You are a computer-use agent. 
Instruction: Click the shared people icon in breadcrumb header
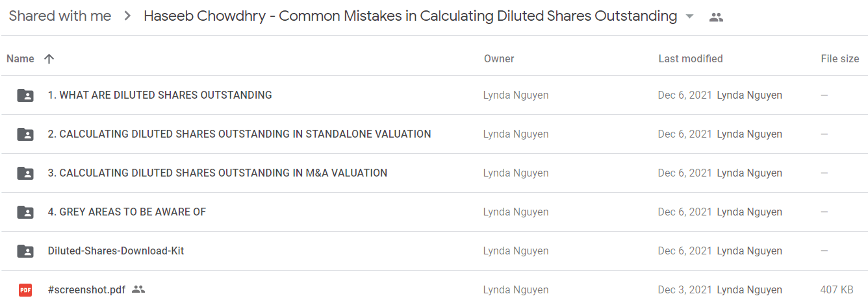pyautogui.click(x=716, y=18)
